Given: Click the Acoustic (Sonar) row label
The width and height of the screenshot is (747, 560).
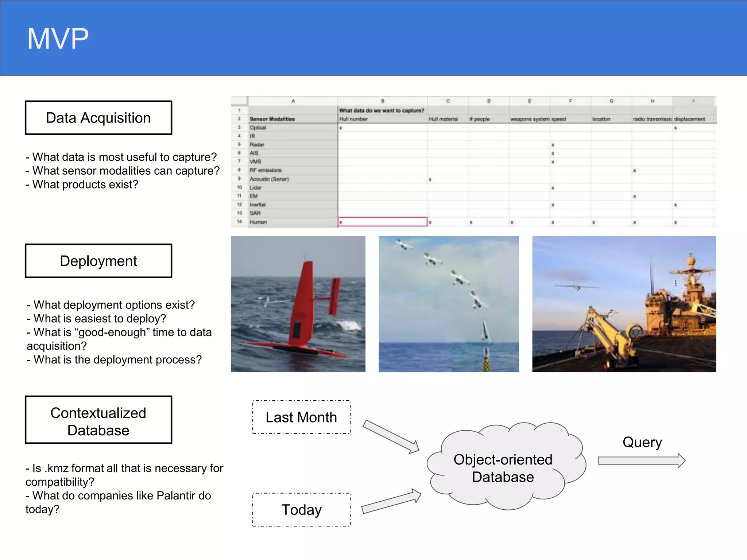Looking at the screenshot, I should click(269, 179).
